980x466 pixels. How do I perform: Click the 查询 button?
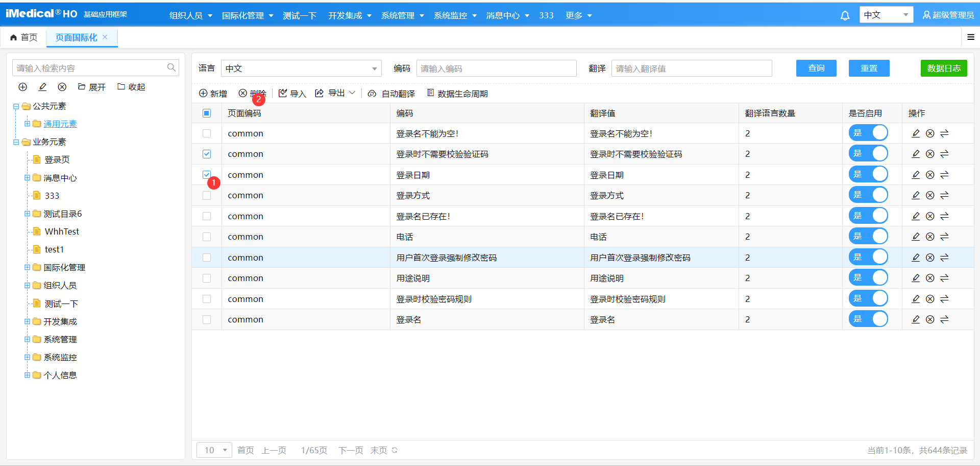[x=816, y=68]
